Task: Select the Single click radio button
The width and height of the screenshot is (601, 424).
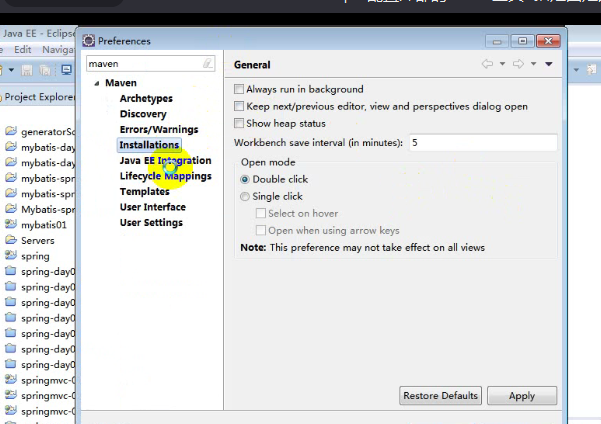Action: click(245, 197)
